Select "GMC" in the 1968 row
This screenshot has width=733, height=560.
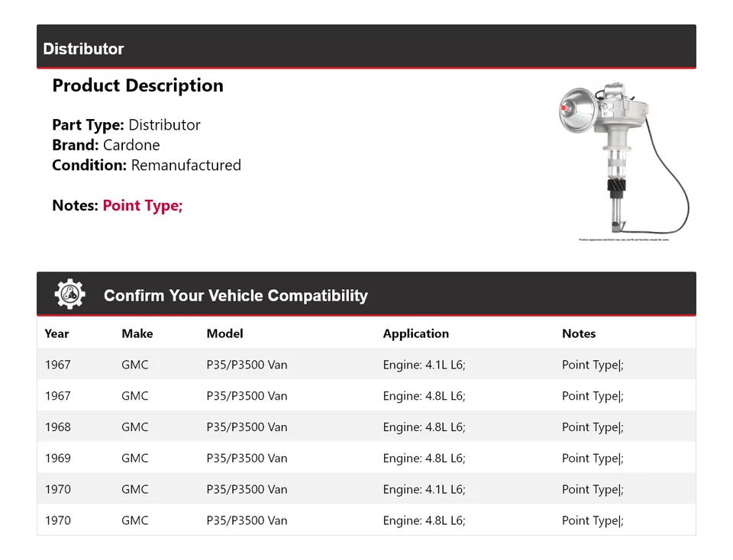pyautogui.click(x=134, y=427)
